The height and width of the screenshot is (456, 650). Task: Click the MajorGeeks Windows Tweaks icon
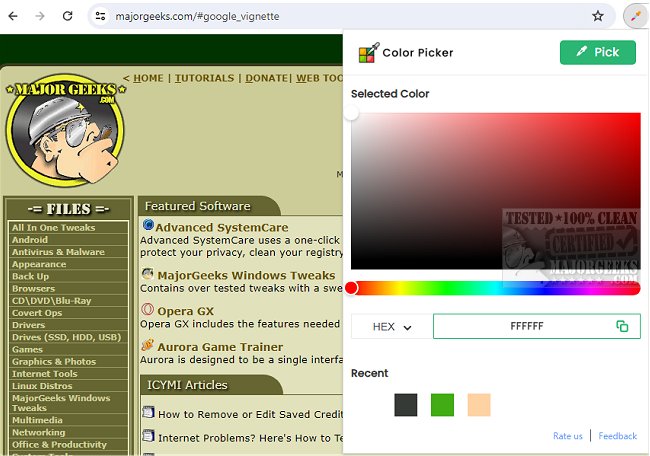click(x=148, y=274)
